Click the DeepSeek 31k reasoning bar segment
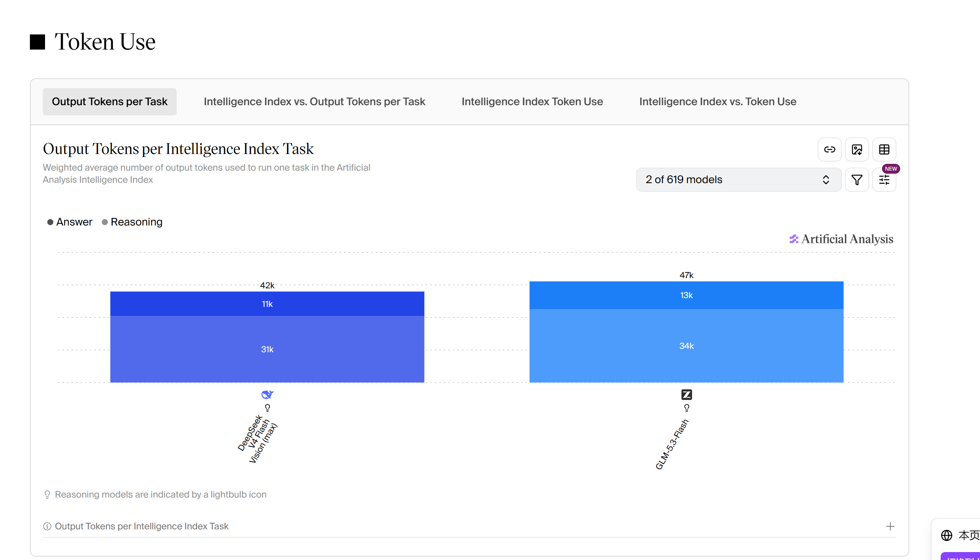The width and height of the screenshot is (980, 560). 267,349
